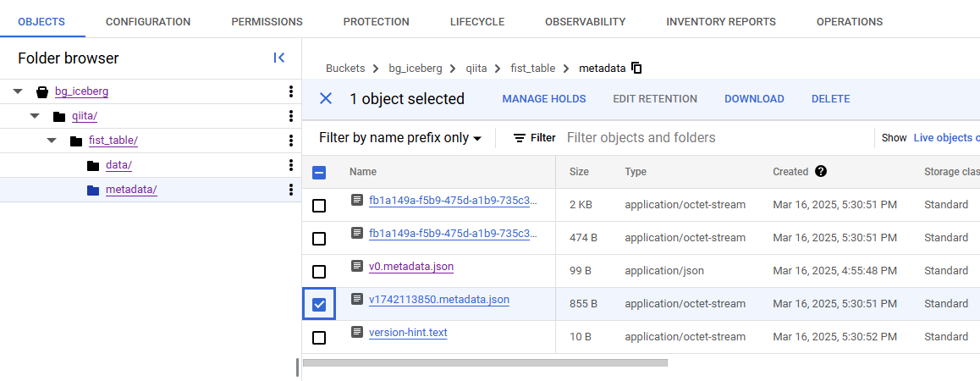Click the Created column help icon
980x381 pixels.
pos(821,171)
